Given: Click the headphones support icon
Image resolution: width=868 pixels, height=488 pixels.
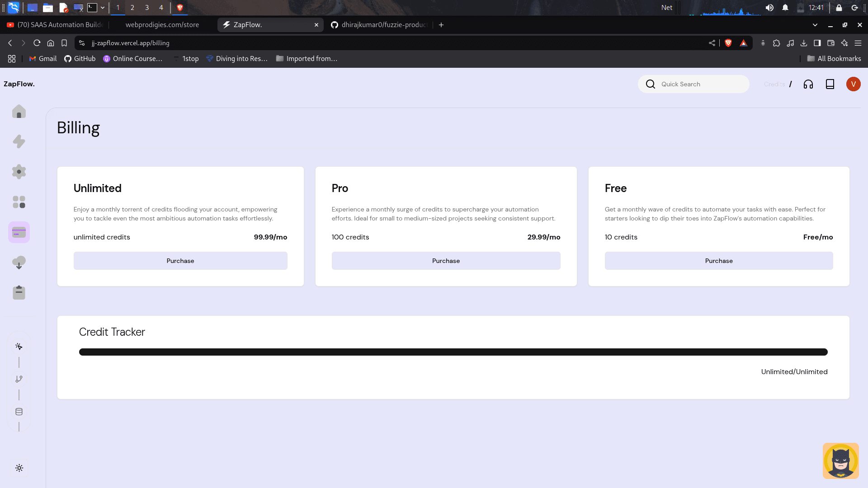Looking at the screenshot, I should (x=808, y=84).
